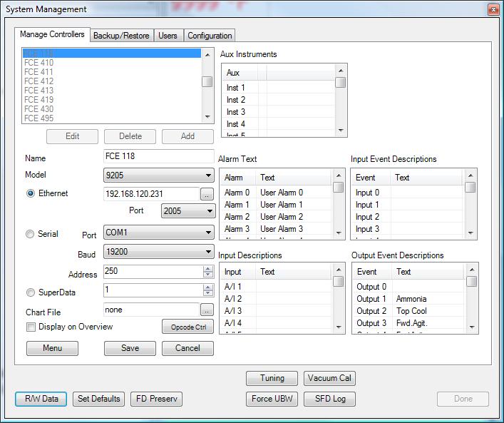Select FCE 430 in the controller list
504x423 pixels.
pos(112,109)
